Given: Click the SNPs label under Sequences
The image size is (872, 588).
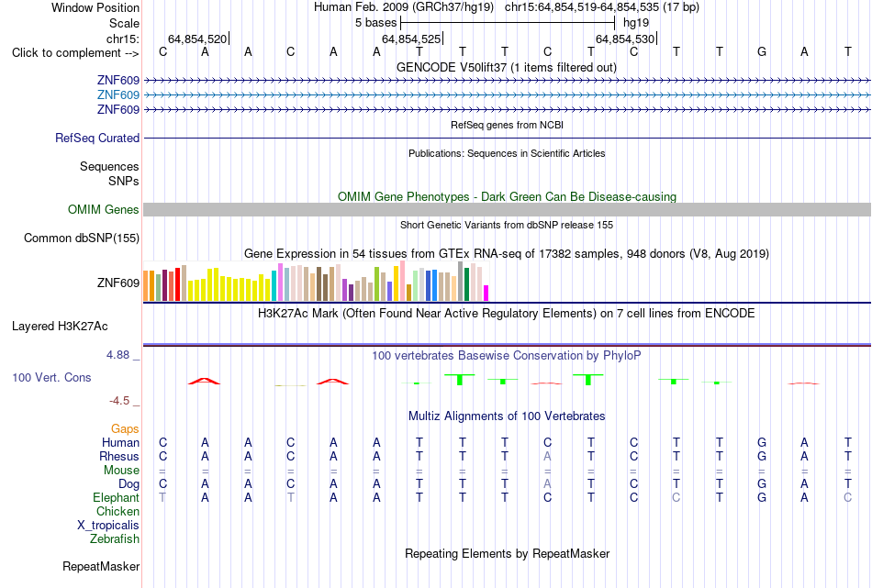Looking at the screenshot, I should point(124,181).
